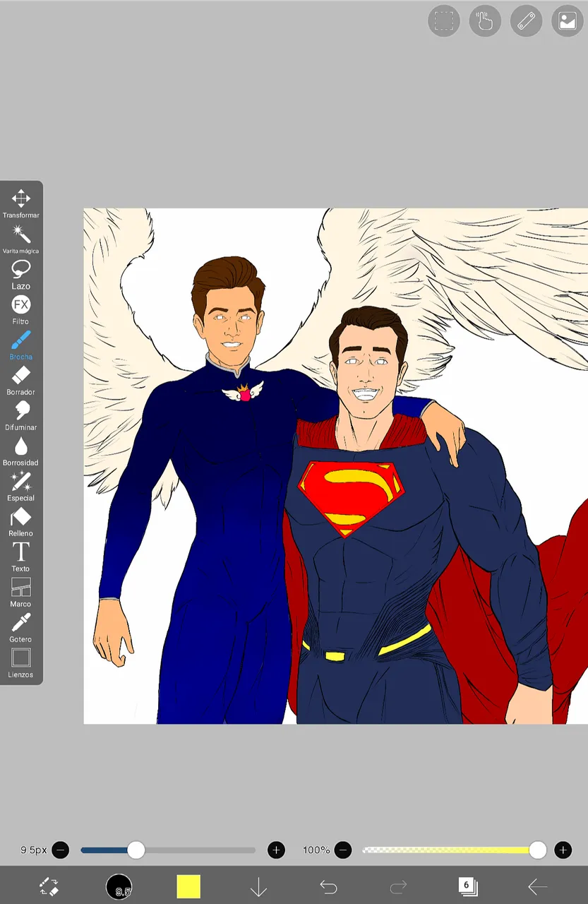Select the Borrador eraser tool
The width and height of the screenshot is (588, 904).
[x=20, y=380]
